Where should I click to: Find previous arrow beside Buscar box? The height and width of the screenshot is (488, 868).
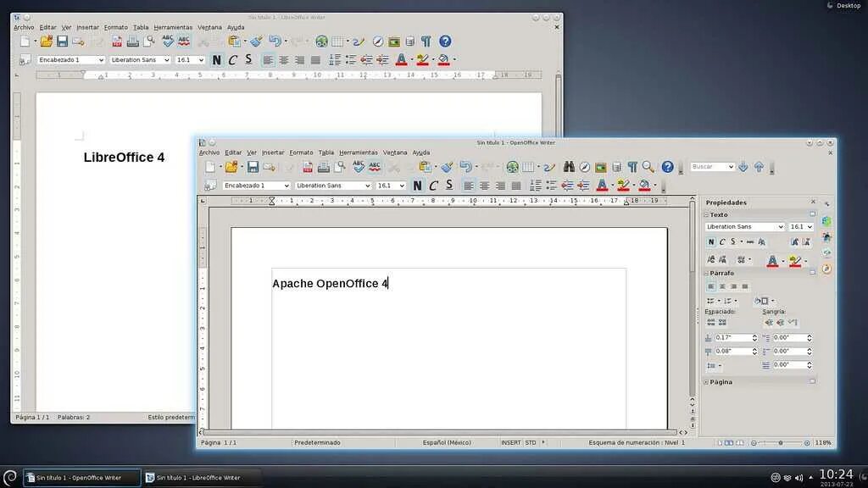759,167
